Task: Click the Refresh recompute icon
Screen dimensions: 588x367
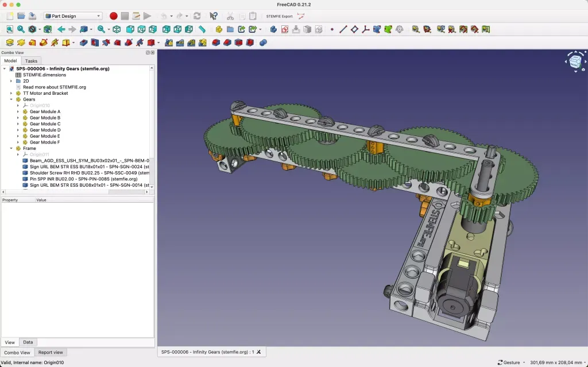Action: (x=197, y=16)
